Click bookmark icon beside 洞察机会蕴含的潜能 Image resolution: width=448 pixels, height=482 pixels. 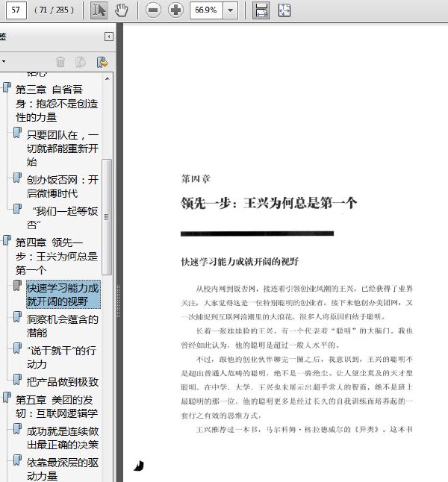[x=17, y=317]
